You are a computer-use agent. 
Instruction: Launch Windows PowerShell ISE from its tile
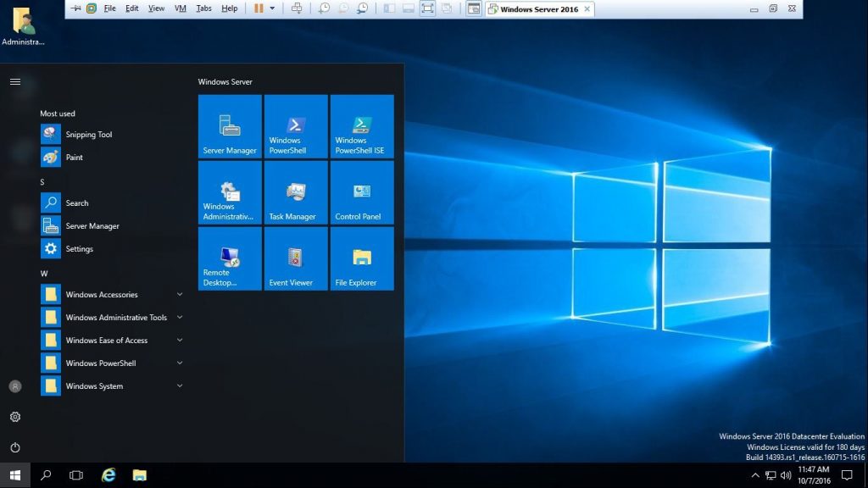(361, 125)
